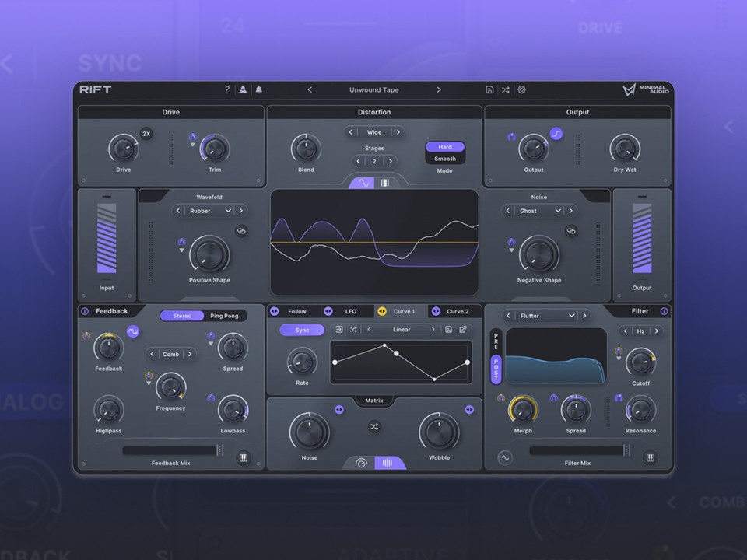Click the notifications bell icon
747x560 pixels.
click(258, 89)
